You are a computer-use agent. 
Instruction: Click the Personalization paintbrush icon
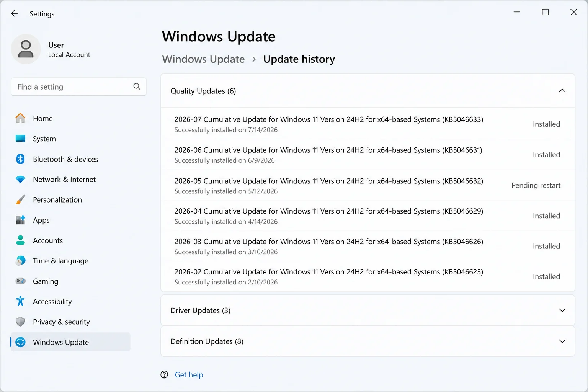[x=20, y=199]
